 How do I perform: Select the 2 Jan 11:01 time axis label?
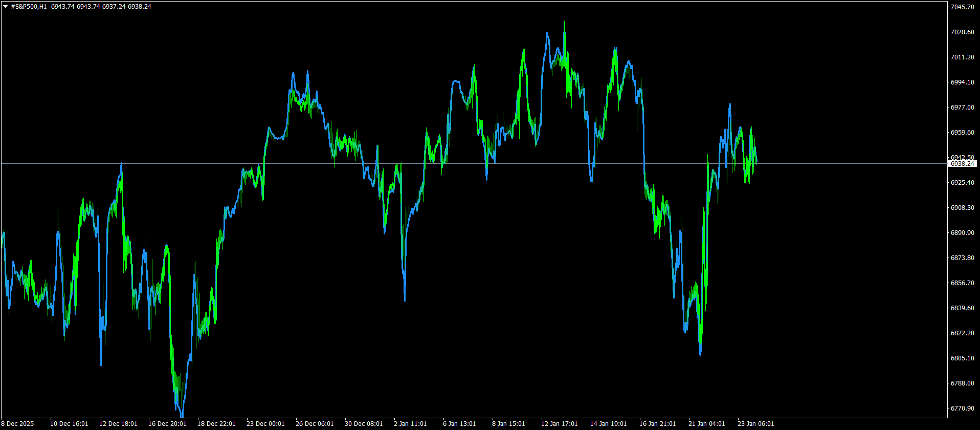410,424
